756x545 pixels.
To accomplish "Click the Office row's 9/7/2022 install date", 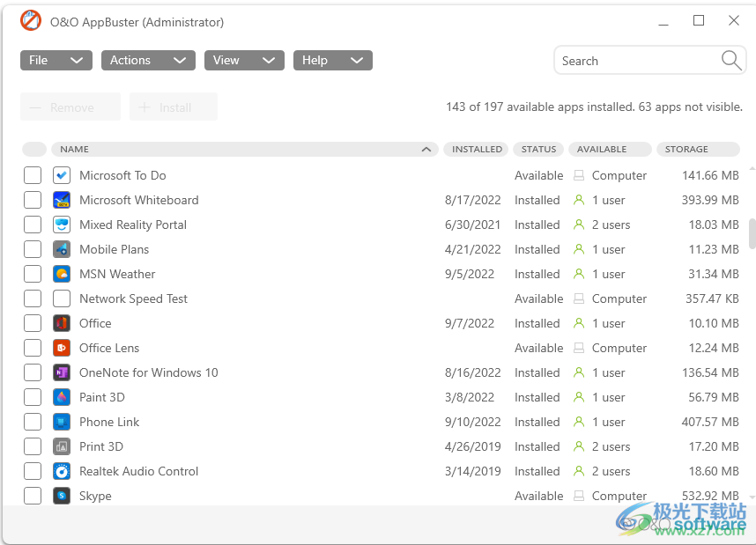I will [470, 323].
